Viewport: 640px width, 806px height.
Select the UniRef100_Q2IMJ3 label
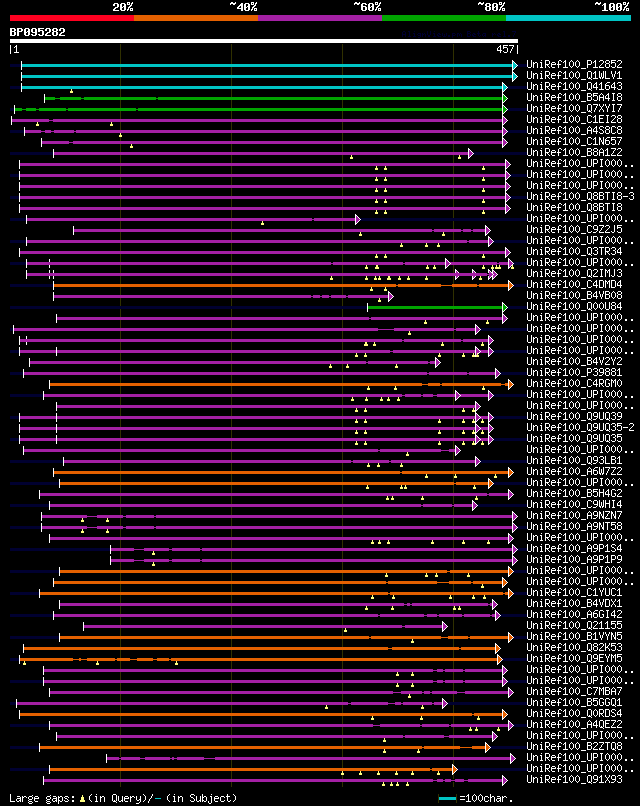[x=574, y=273]
